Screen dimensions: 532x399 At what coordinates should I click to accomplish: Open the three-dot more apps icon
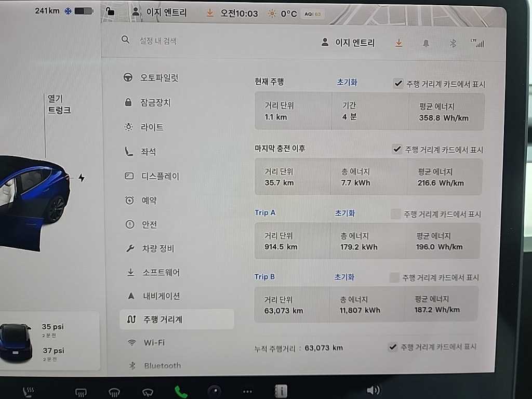pos(247,391)
